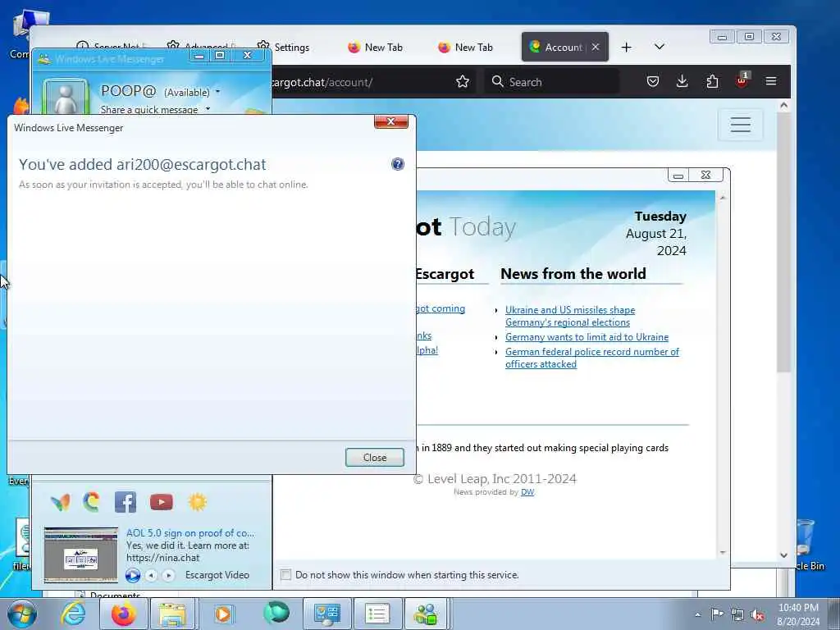This screenshot has height=630, width=840.
Task: Open the uBlock Origin extension icon
Action: 742,80
